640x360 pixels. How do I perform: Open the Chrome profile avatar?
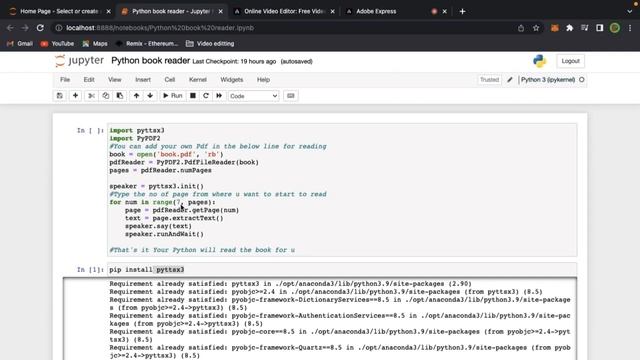[615, 28]
